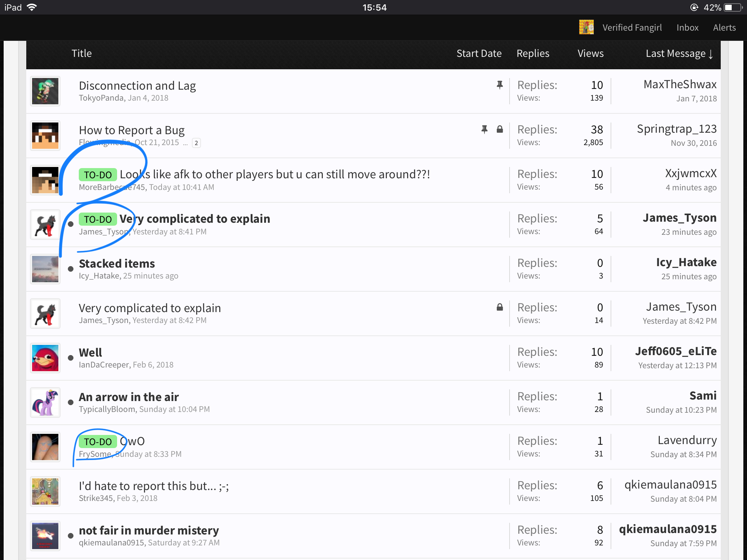Sort threads by Views column

point(591,53)
